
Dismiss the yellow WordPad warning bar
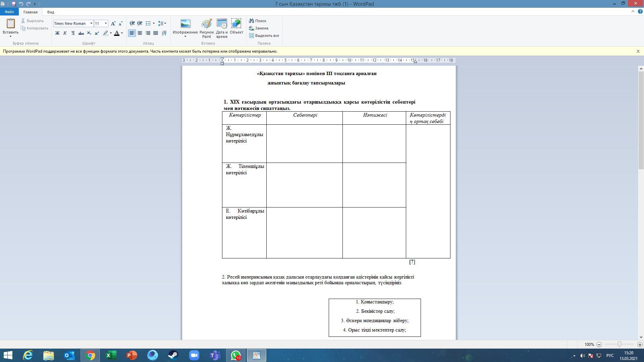coord(638,51)
